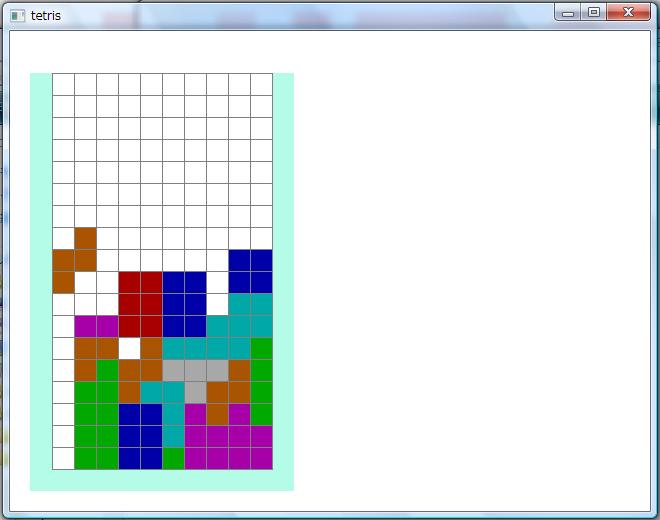Click the "tetris" window title text

pyautogui.click(x=45, y=16)
